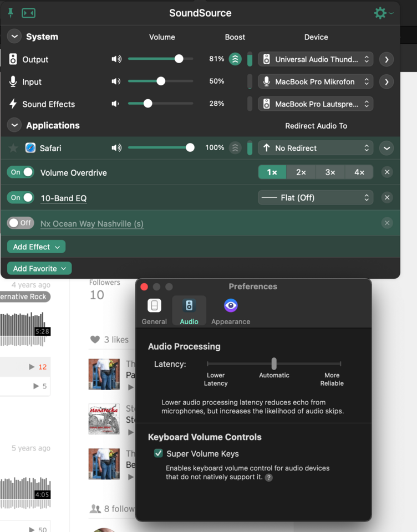Image resolution: width=417 pixels, height=532 pixels.
Task: Open the Output device dropdown
Action: (x=316, y=59)
